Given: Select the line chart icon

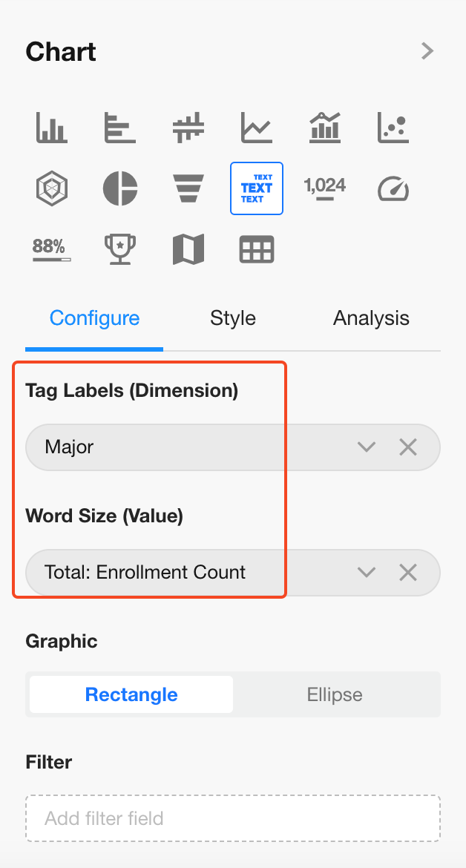Looking at the screenshot, I should [256, 128].
